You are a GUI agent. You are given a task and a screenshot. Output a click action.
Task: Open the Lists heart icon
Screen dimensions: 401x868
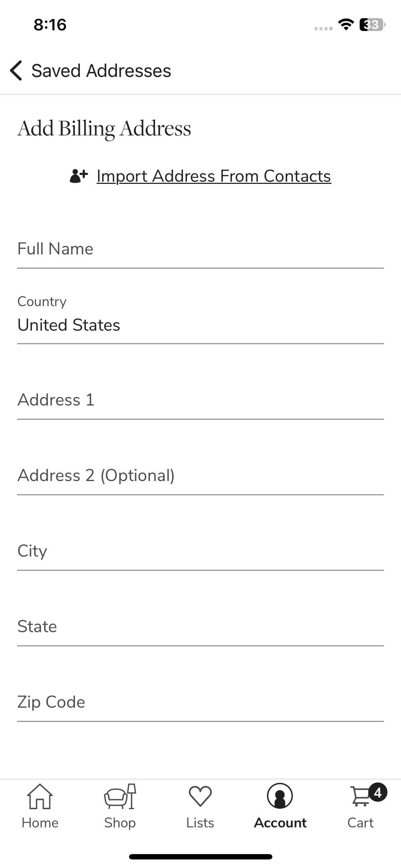click(x=200, y=797)
